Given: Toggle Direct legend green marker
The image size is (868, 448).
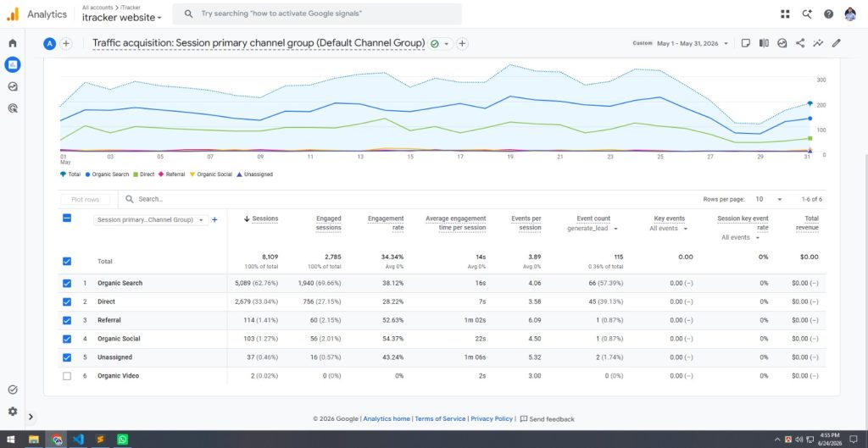Looking at the screenshot, I should click(x=135, y=174).
